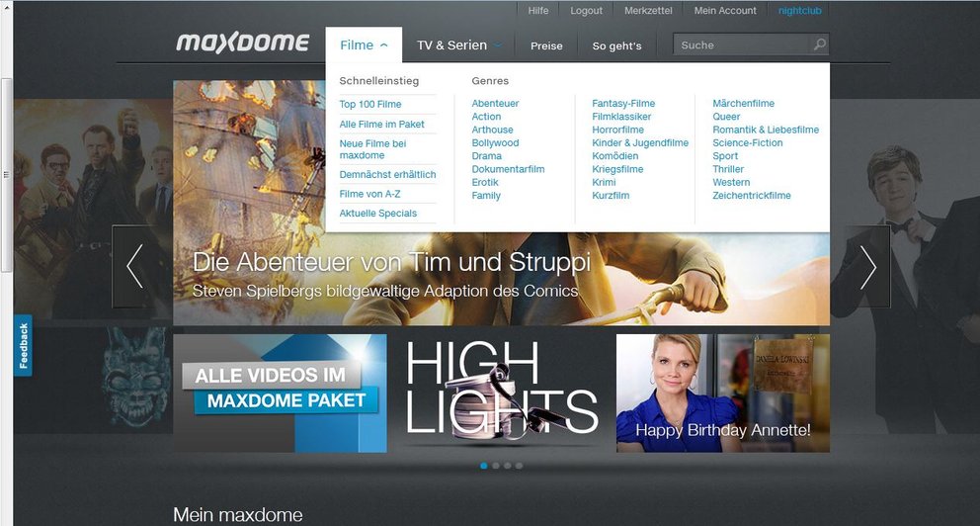Image resolution: width=980 pixels, height=526 pixels.
Task: Open the So geht's page
Action: tap(616, 45)
